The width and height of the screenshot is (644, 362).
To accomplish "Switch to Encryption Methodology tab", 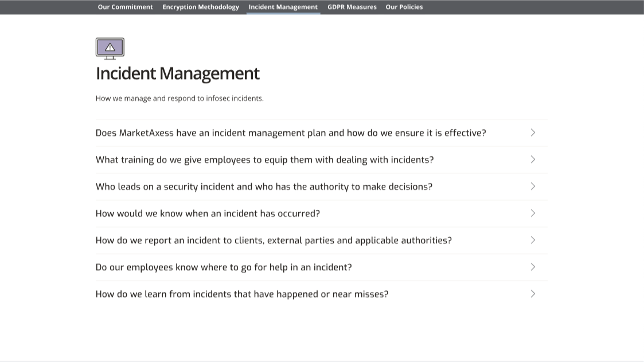I will [x=201, y=7].
